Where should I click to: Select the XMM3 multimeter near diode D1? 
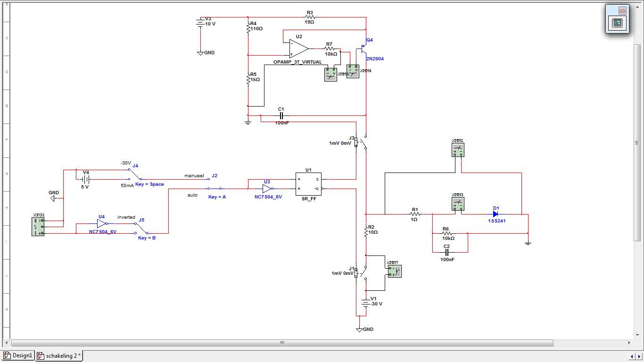[x=458, y=204]
